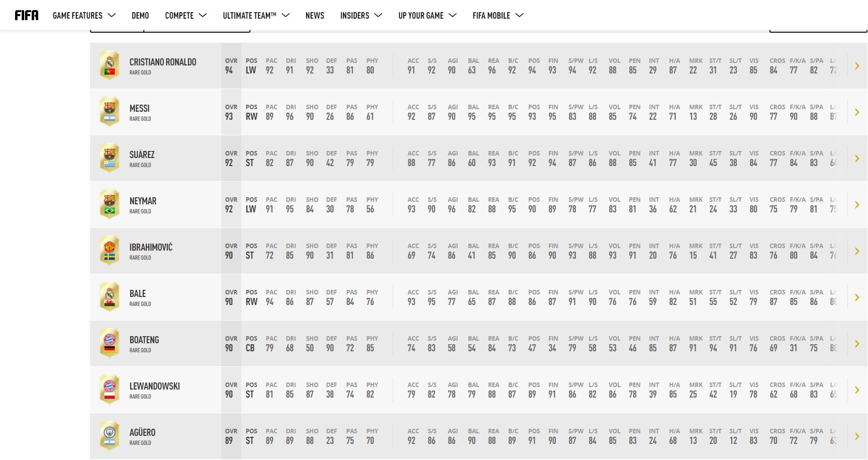Expand Boateng's stats with the row arrow
The height and width of the screenshot is (460, 868).
[857, 344]
